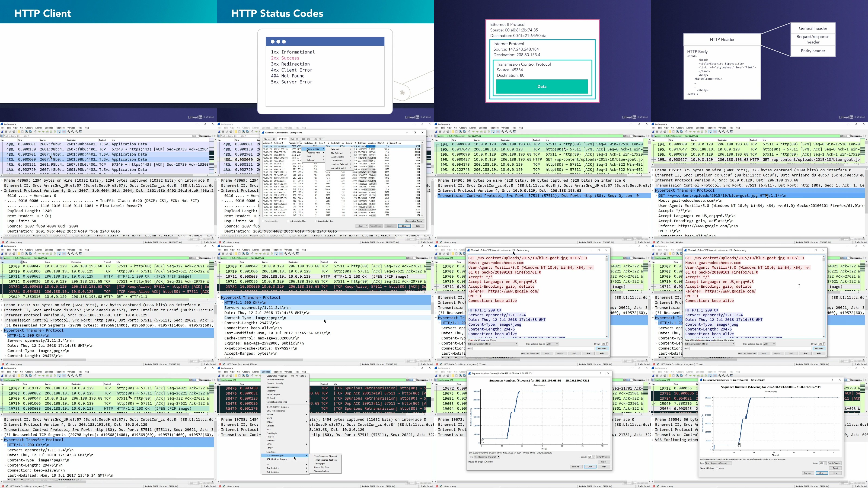This screenshot has height=488, width=868.
Task: Open filter history dropdown in Statistics-menu window
Action: (x=415, y=380)
